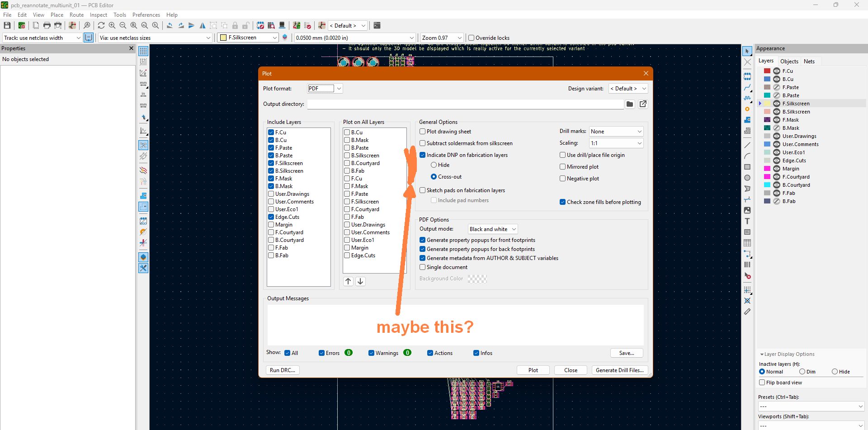Click the Save... button for output messages

627,353
